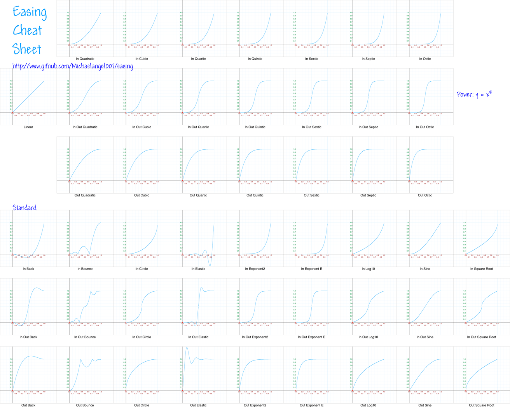Select the In Elastic graph
Viewport: 510px width, 420px height.
[x=198, y=238]
